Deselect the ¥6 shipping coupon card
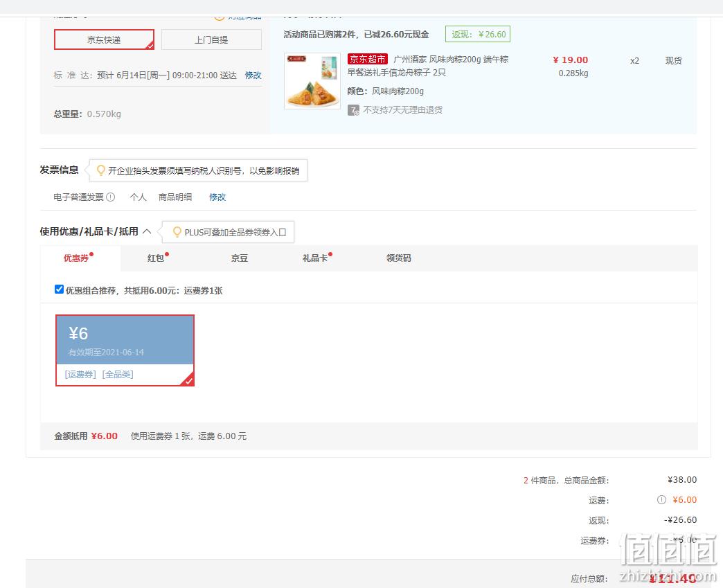The height and width of the screenshot is (588, 723). [x=125, y=350]
